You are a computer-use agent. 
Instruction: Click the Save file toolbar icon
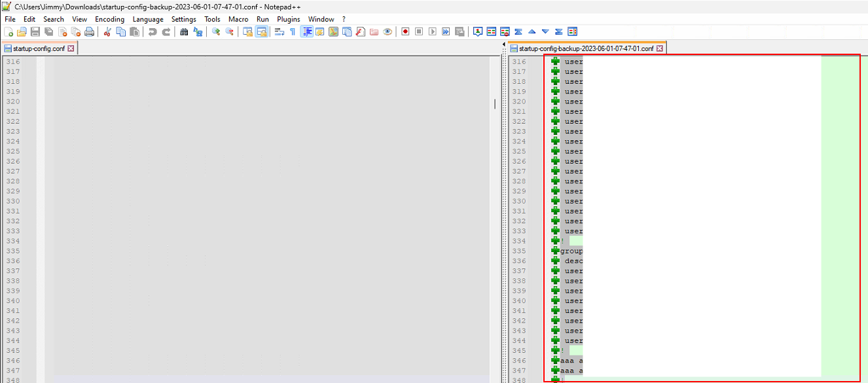35,31
